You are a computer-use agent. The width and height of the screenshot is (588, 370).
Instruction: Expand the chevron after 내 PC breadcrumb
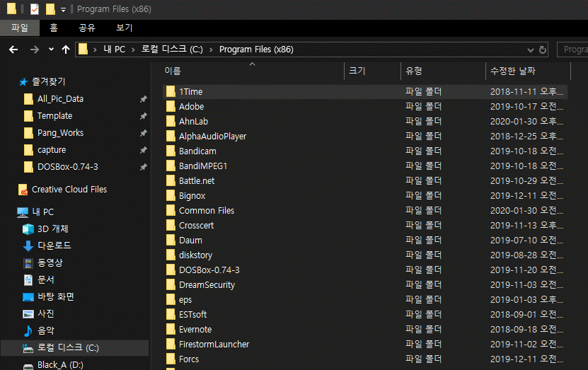point(133,50)
